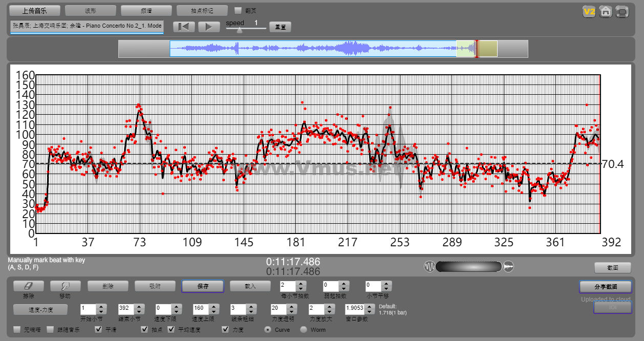644x341 pixels.
Task: Select the Worm radio button
Action: pos(304,330)
